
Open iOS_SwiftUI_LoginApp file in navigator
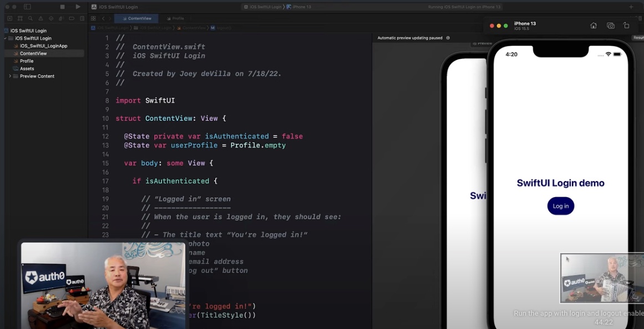click(x=40, y=46)
